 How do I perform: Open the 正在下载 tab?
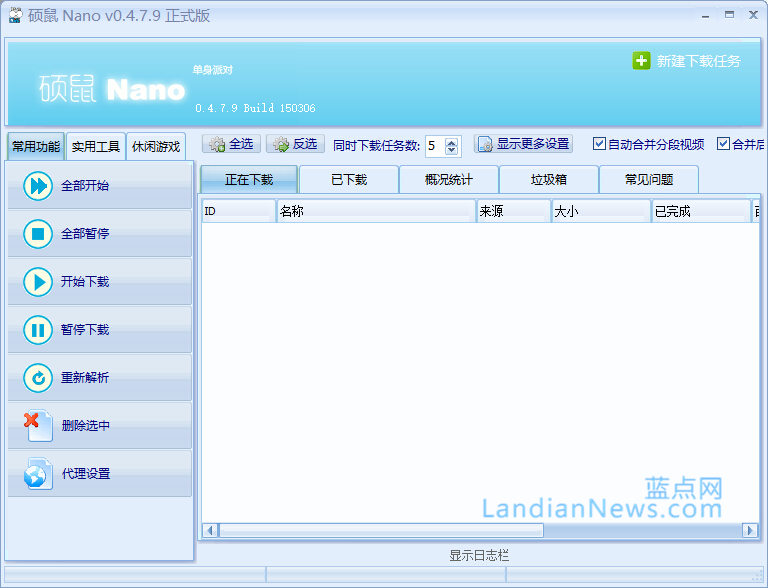click(249, 180)
